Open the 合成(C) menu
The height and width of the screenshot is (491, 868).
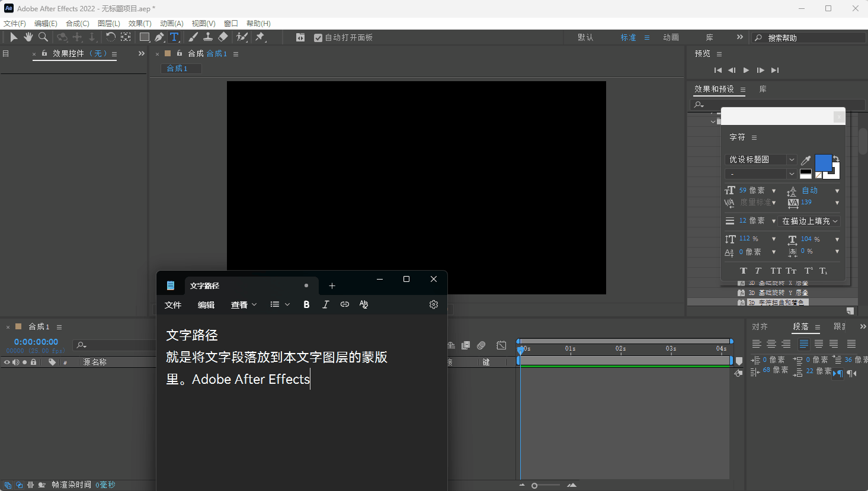78,23
